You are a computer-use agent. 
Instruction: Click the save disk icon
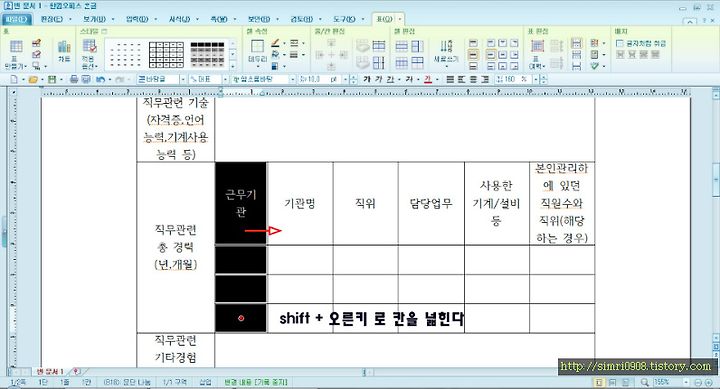(52, 79)
